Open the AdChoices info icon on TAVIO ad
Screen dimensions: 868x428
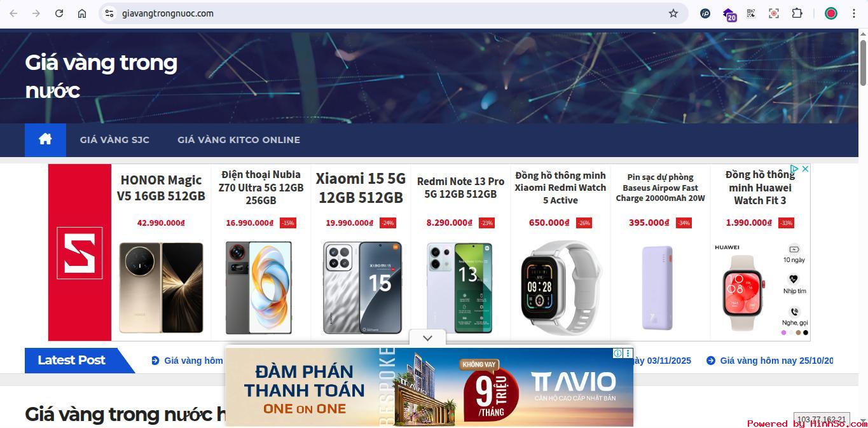[x=617, y=353]
